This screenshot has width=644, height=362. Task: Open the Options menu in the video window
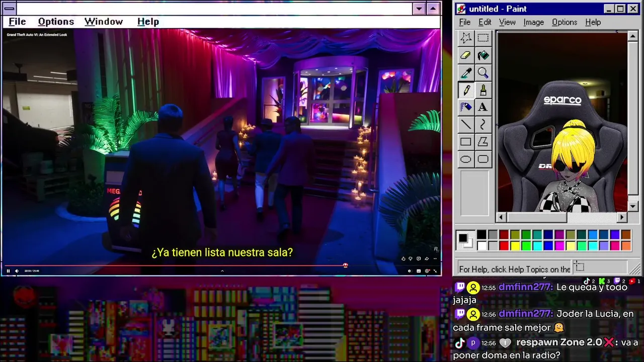coord(56,22)
